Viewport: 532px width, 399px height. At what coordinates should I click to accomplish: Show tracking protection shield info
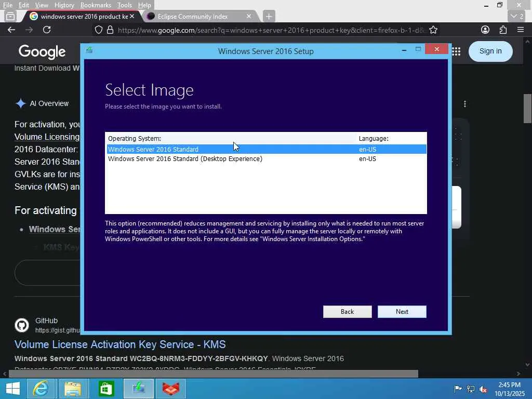[98, 30]
